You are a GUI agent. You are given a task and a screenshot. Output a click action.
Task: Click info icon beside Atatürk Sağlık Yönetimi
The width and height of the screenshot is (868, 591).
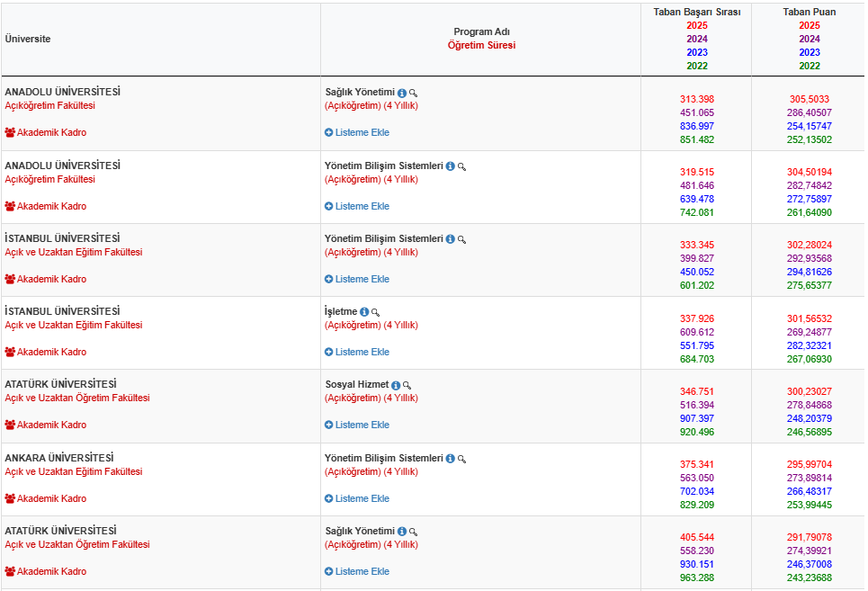coord(402,532)
